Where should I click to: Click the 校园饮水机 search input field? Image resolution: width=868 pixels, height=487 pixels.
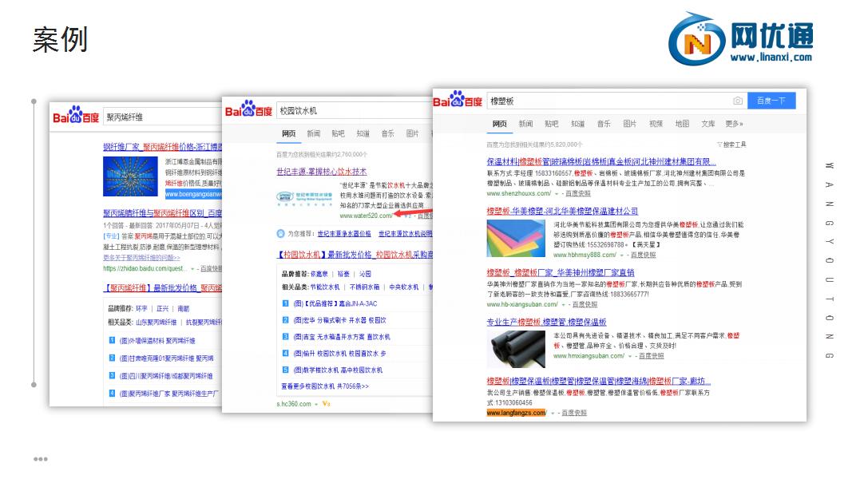point(355,111)
